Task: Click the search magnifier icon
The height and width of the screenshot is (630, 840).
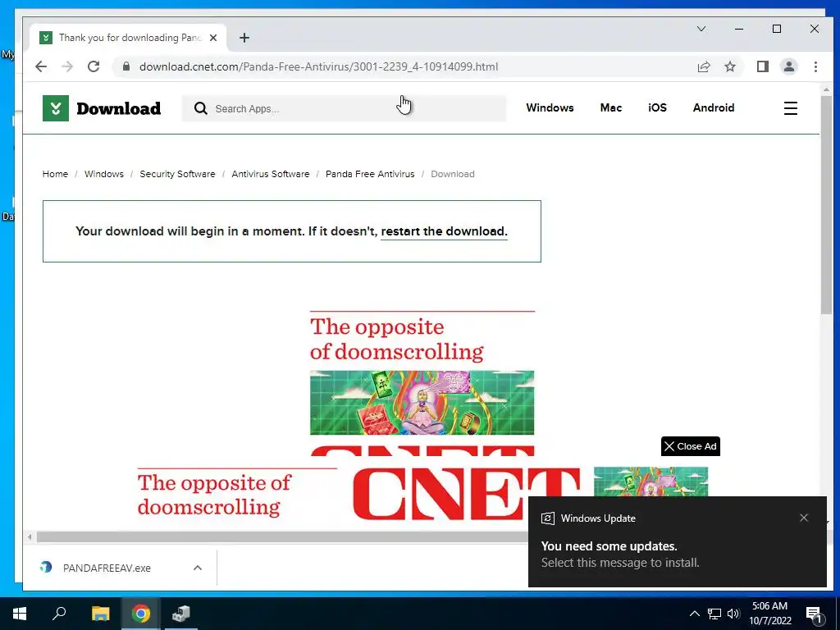Action: (x=201, y=109)
